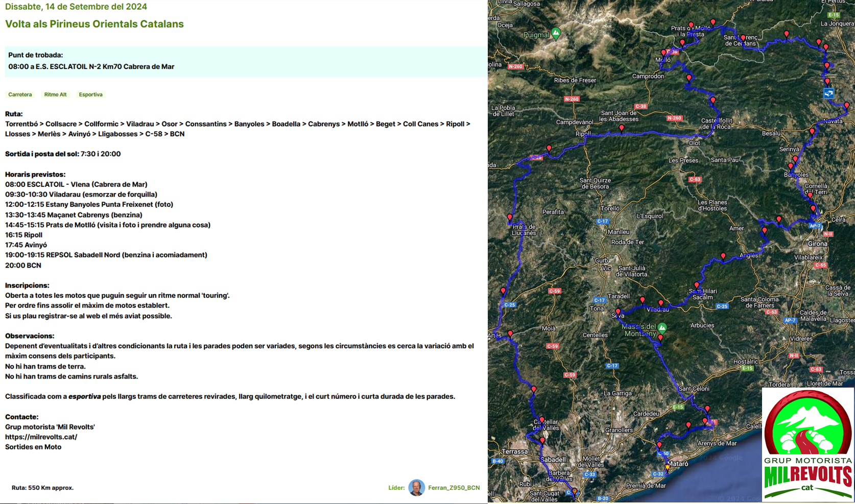
Task: Open leader Ferran_Z950_BCN's profile name
Action: click(x=454, y=488)
